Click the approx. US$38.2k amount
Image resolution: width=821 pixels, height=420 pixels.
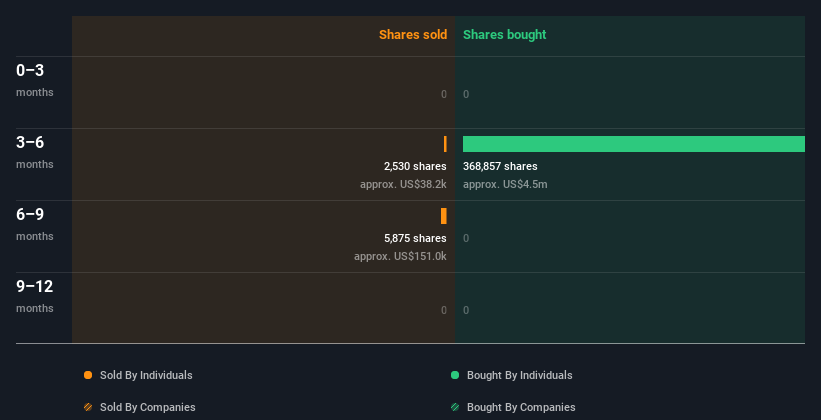(x=403, y=184)
